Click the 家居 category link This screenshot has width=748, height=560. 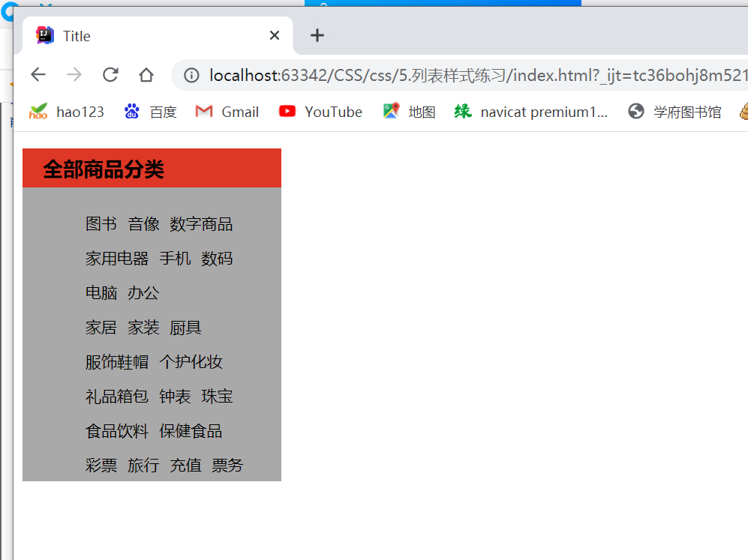click(101, 328)
